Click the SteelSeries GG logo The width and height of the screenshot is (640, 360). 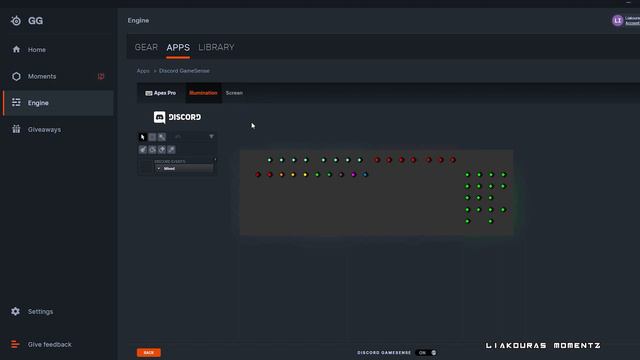[x=27, y=21]
